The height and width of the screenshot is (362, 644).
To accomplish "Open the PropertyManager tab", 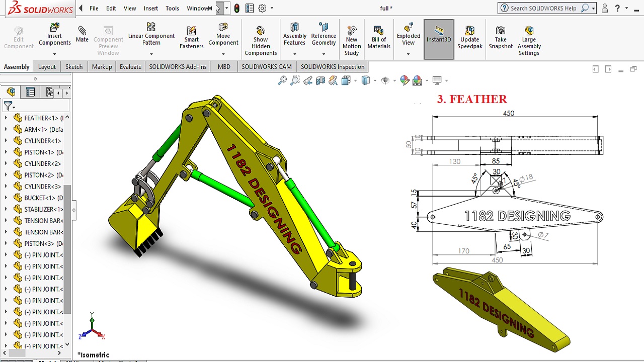I will click(30, 92).
